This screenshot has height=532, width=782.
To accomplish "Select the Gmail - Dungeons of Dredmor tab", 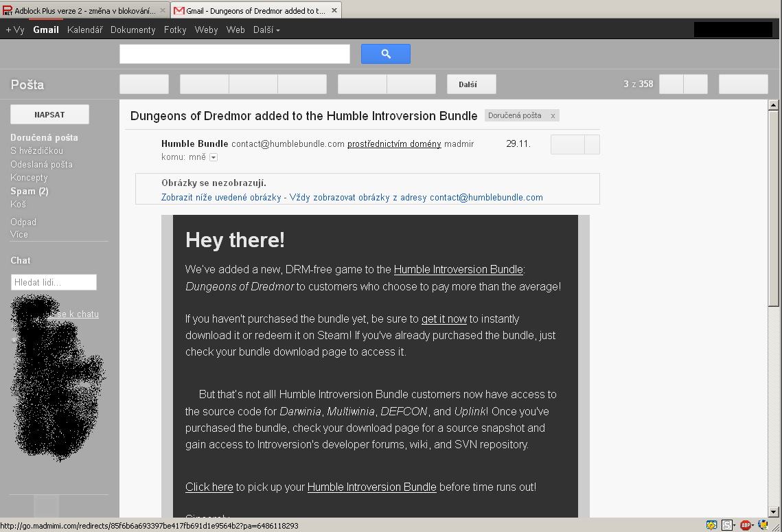I will coord(255,10).
